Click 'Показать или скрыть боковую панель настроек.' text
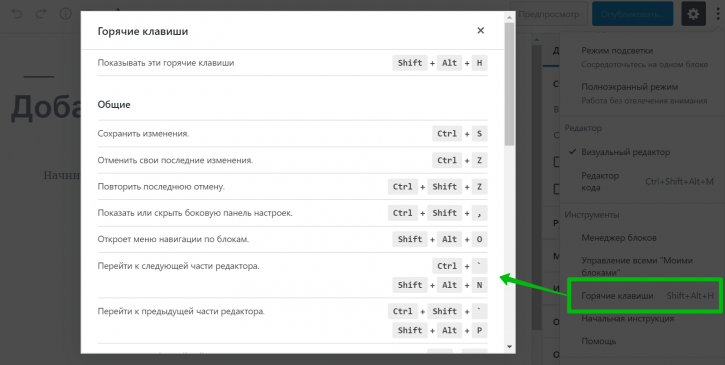 click(x=195, y=213)
